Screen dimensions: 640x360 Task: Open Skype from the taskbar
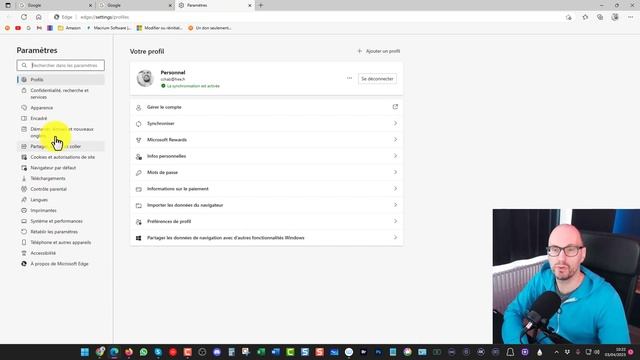(158, 352)
